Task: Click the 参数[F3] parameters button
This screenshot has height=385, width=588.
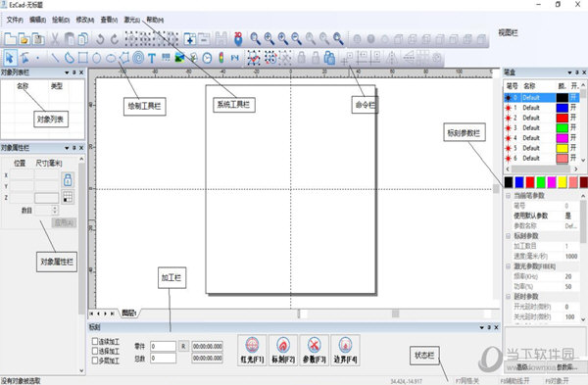Action: click(x=315, y=350)
